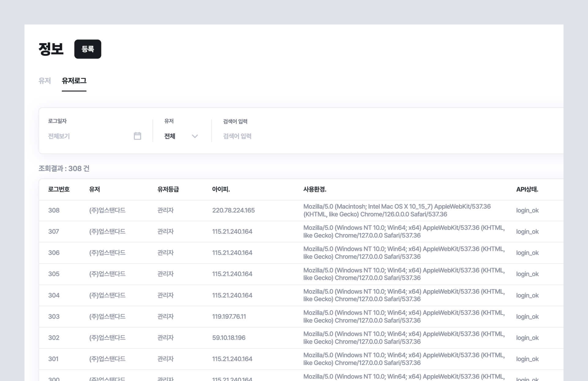Click the calendar icon in 로그일자 field

(x=137, y=136)
